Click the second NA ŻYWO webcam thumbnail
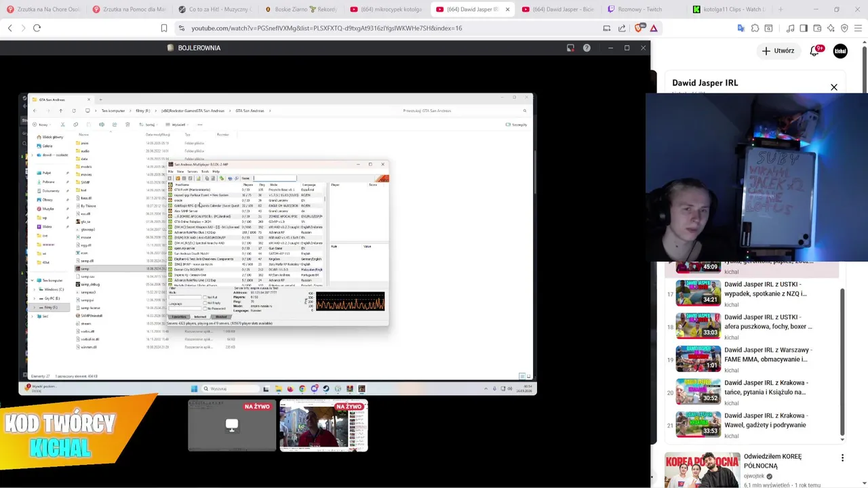Viewport: 868px width, 488px height. [323, 426]
